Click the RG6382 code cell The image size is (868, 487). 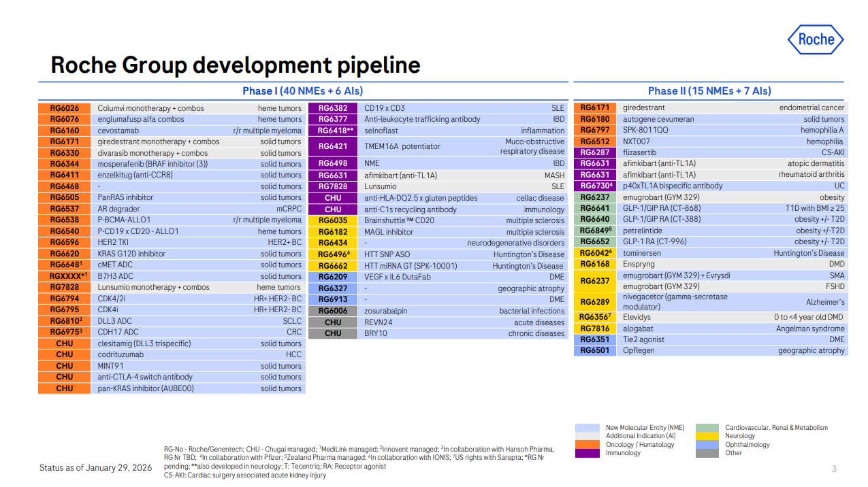point(333,108)
